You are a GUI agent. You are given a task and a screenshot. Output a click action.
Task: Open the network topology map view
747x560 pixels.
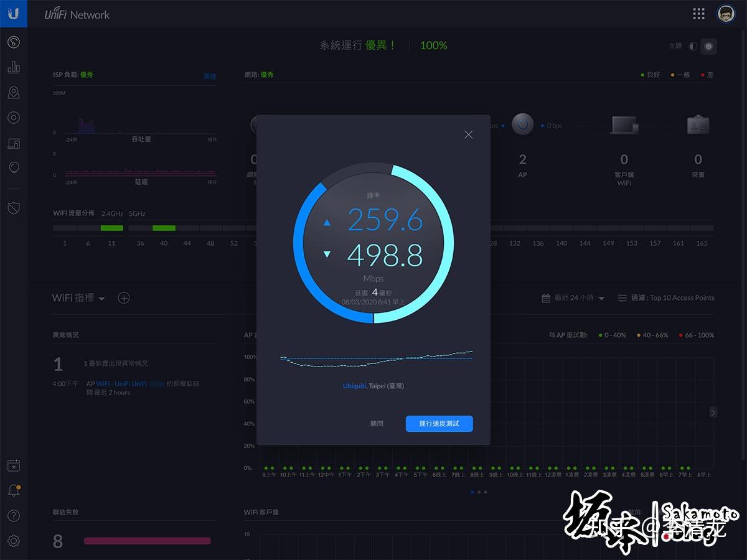[x=14, y=92]
